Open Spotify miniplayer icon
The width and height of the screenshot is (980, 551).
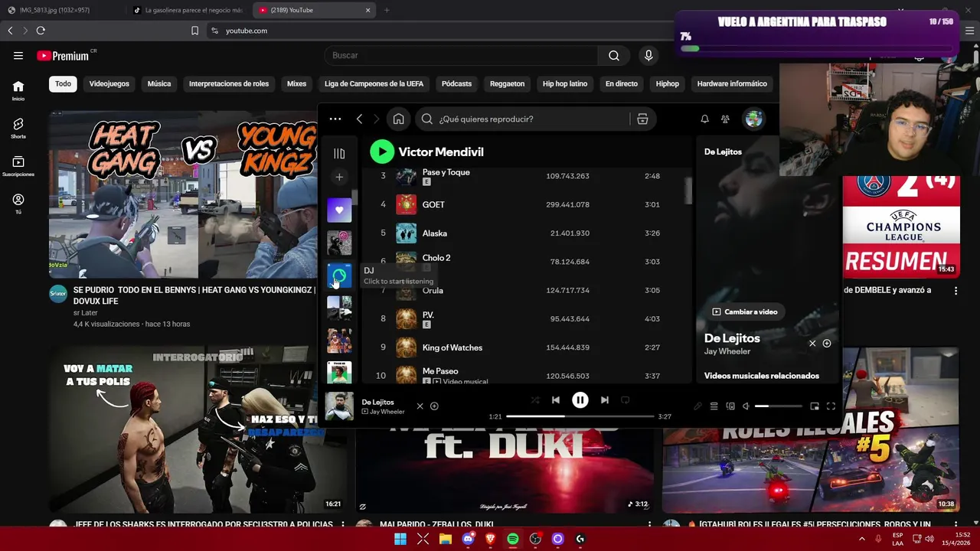pos(815,406)
